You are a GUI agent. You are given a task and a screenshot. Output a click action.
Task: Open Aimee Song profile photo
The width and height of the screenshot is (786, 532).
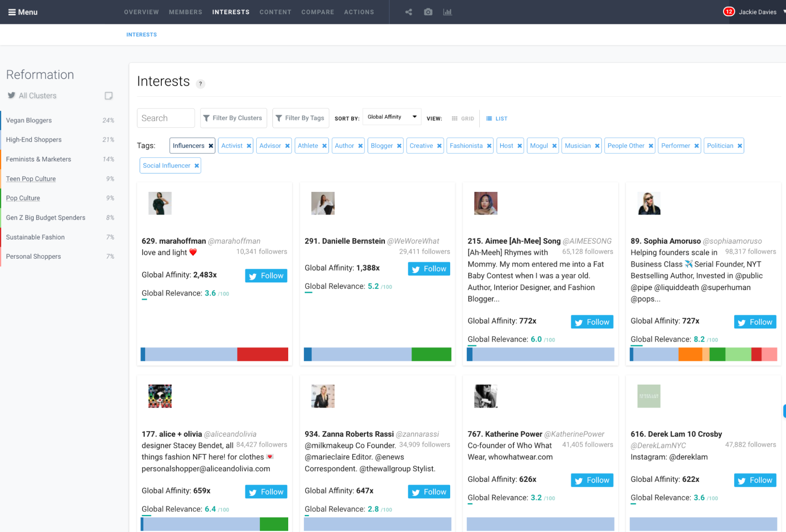[486, 203]
